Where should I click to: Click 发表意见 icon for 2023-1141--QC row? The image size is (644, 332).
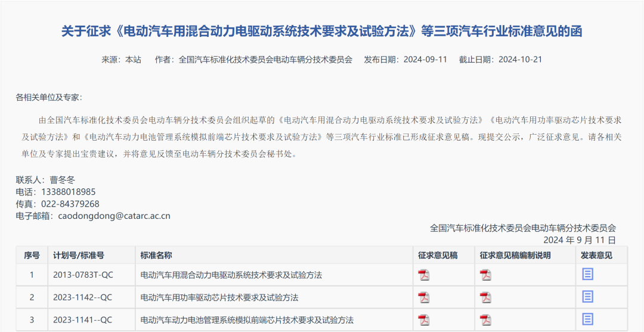pyautogui.click(x=588, y=319)
